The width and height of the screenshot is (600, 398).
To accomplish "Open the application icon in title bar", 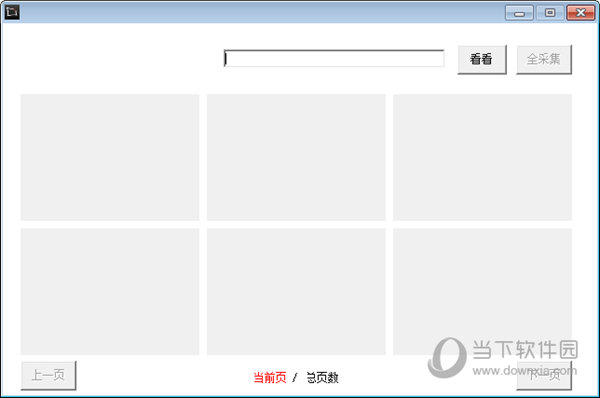I will pos(12,12).
